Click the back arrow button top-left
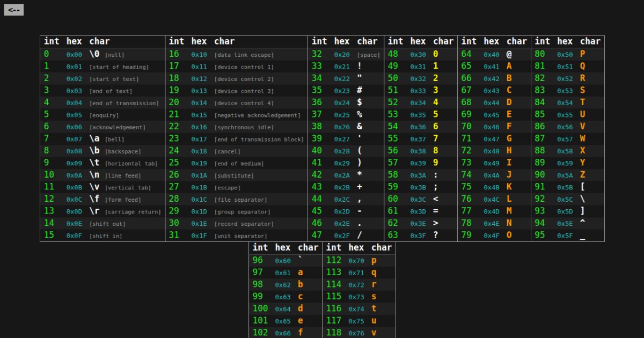 [x=13, y=9]
